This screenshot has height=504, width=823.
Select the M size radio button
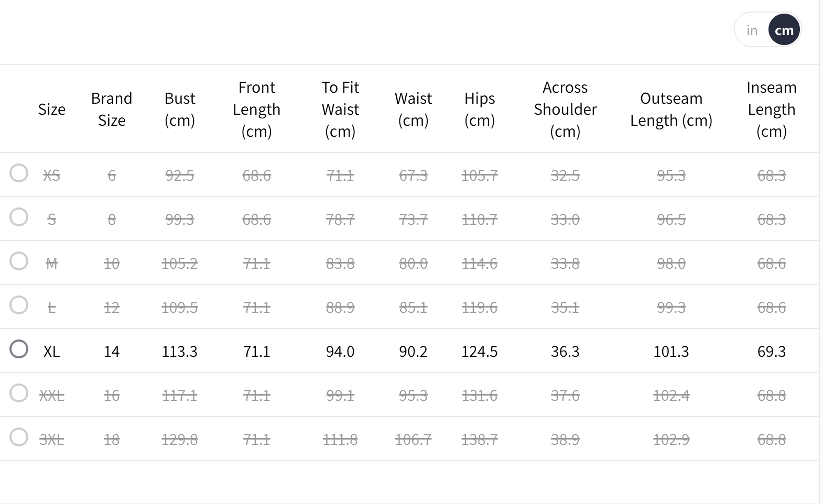coord(19,261)
